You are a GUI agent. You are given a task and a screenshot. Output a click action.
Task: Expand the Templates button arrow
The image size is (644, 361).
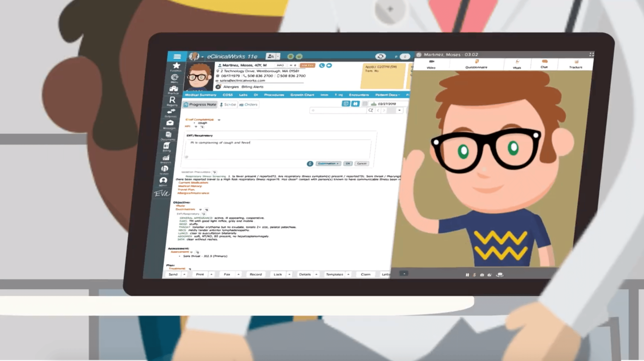[348, 274]
